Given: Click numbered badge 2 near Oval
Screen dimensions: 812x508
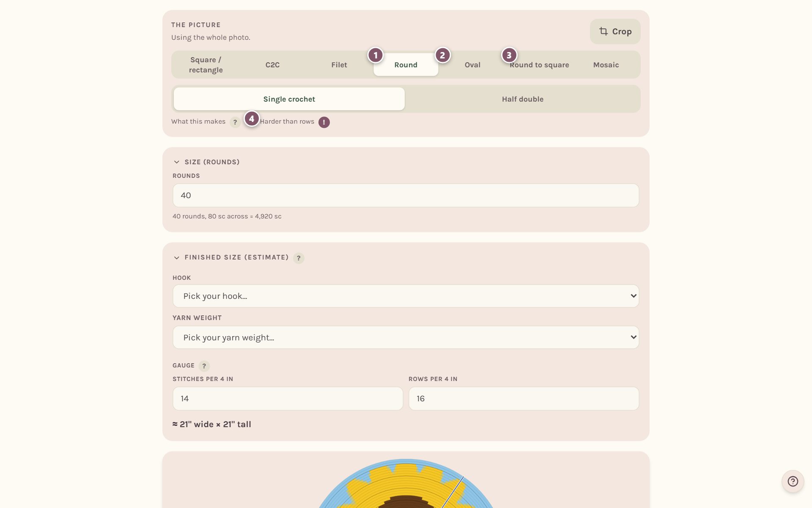Looking at the screenshot, I should (x=442, y=55).
